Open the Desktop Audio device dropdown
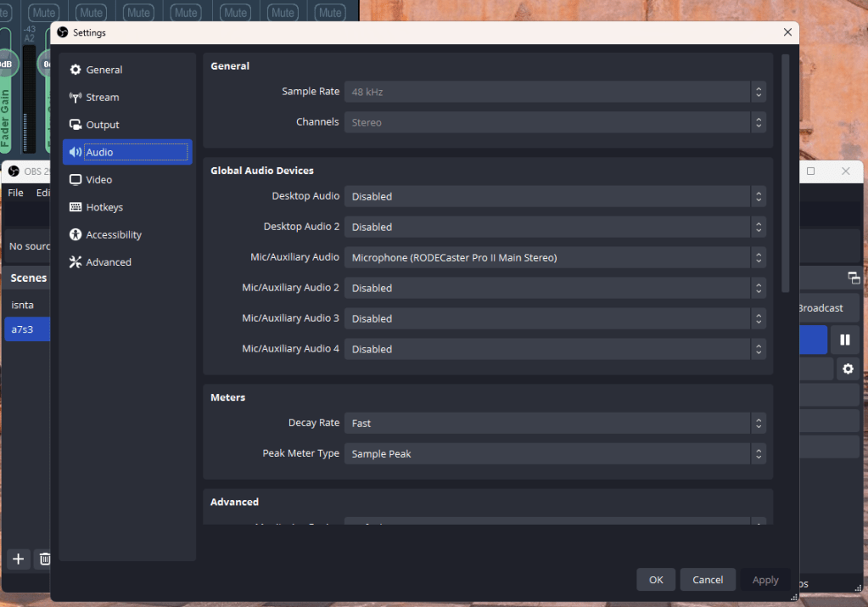Image resolution: width=868 pixels, height=607 pixels. click(555, 197)
